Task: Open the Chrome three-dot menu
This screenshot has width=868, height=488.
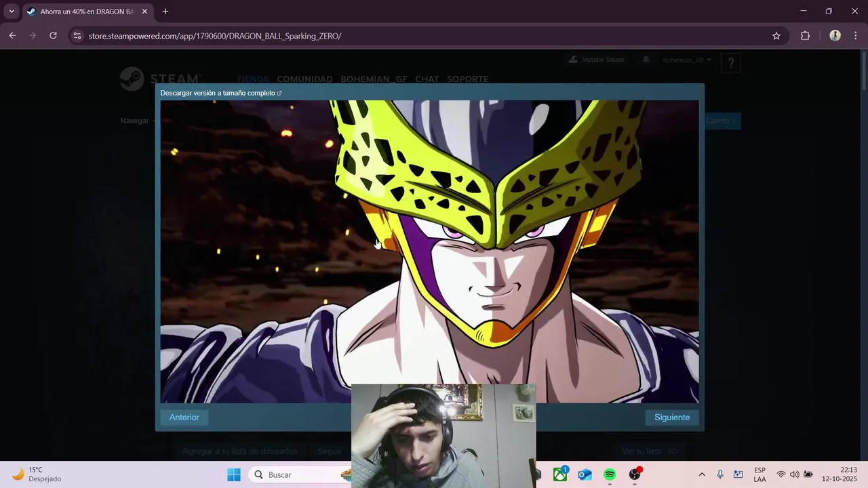Action: (856, 36)
